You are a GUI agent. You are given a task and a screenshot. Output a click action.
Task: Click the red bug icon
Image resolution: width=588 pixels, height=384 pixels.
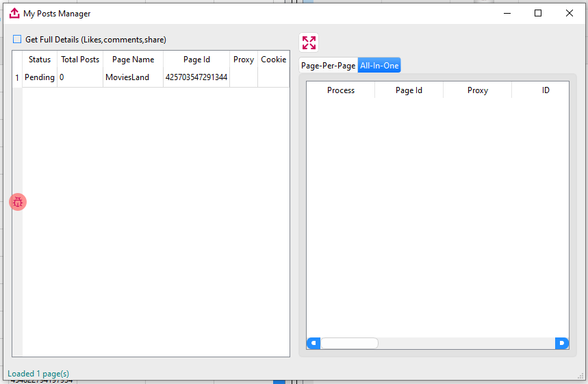pos(18,202)
